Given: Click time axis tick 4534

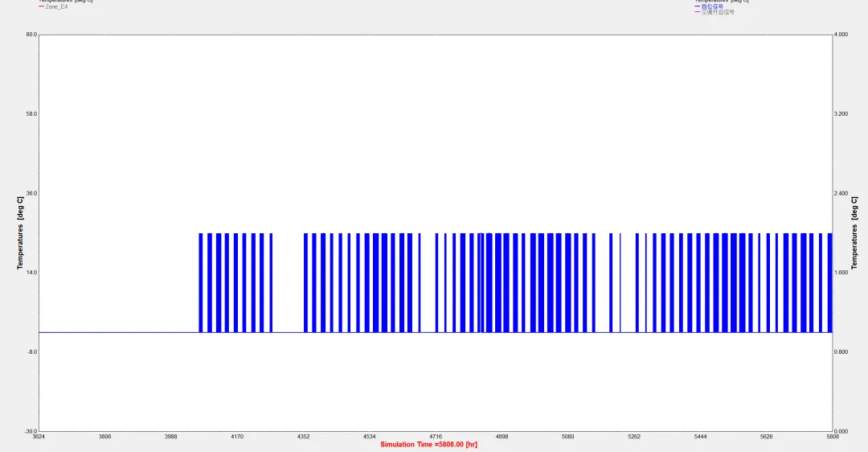Looking at the screenshot, I should click(369, 437).
